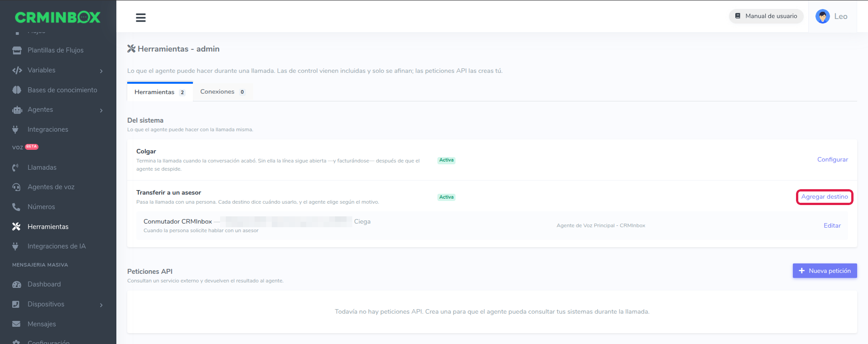Click the Herramientas tools icon in sidebar

click(x=16, y=226)
